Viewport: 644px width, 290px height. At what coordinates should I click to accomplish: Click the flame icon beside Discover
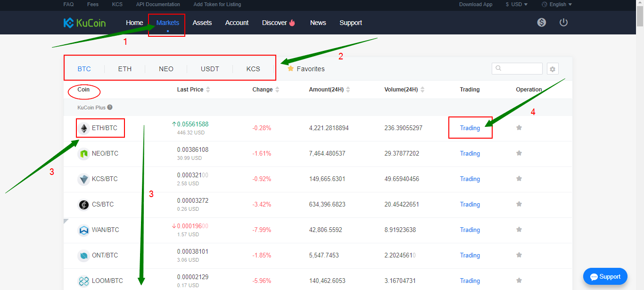coord(292,22)
